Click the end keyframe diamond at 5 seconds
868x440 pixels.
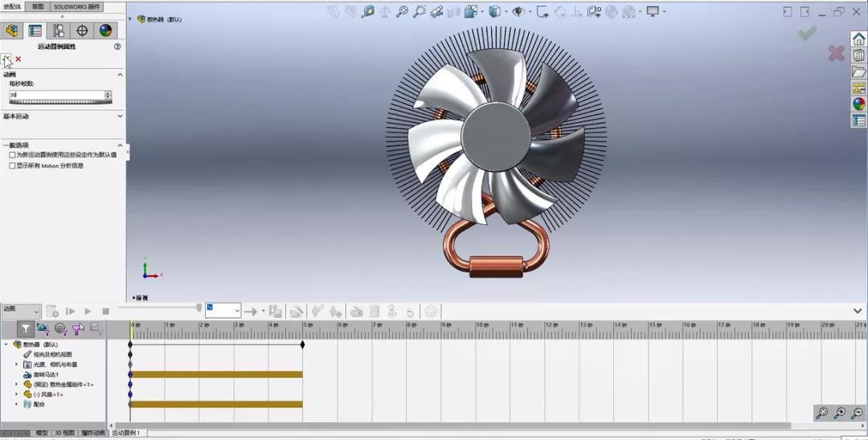[302, 344]
